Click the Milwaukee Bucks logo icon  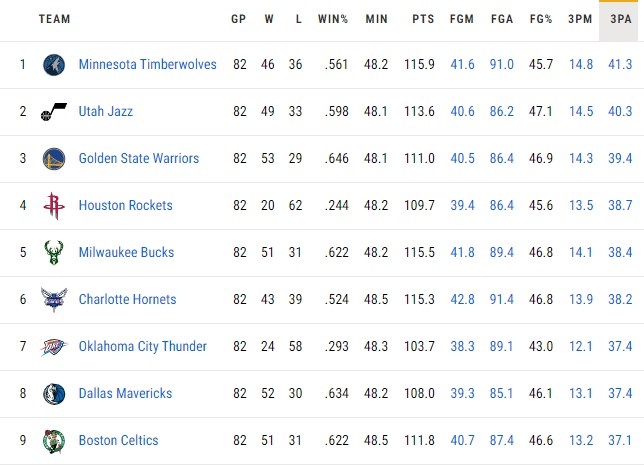pyautogui.click(x=53, y=253)
